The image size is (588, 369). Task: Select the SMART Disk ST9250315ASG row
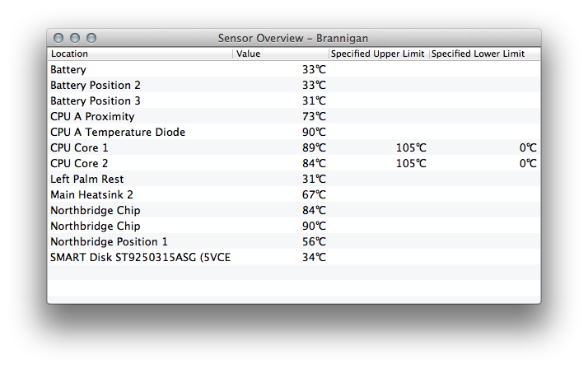pyautogui.click(x=294, y=257)
